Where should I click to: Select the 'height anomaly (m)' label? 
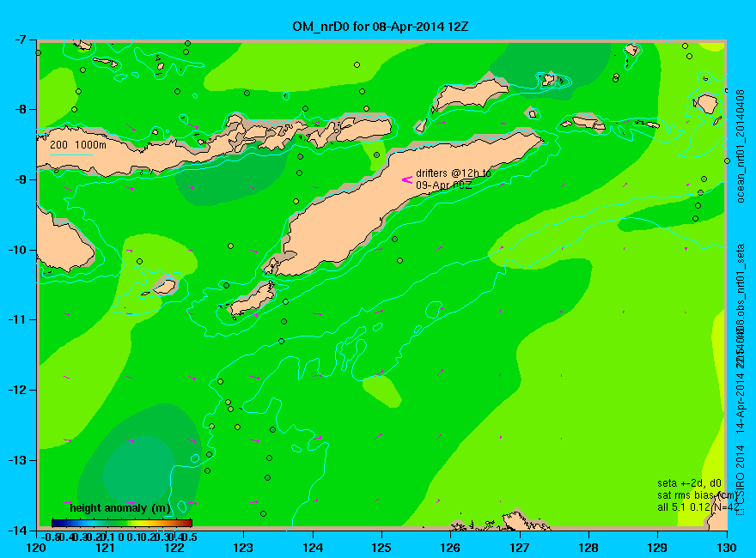point(120,508)
